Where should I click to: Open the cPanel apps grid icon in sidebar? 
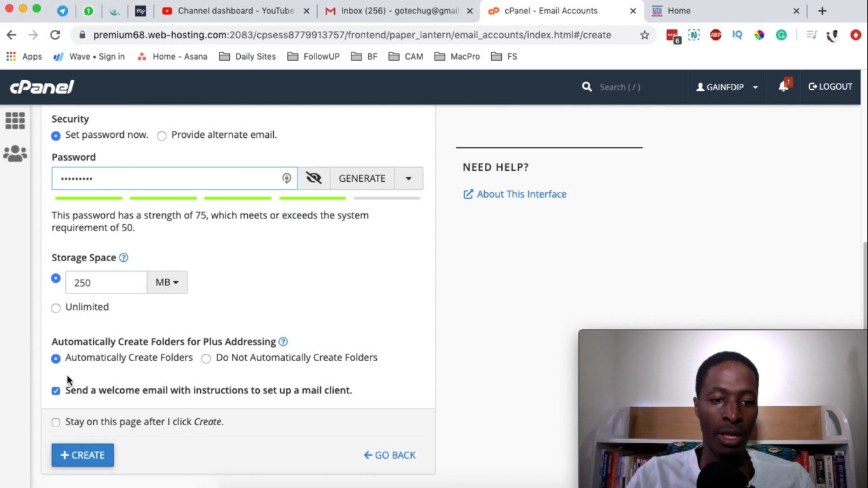[x=15, y=120]
